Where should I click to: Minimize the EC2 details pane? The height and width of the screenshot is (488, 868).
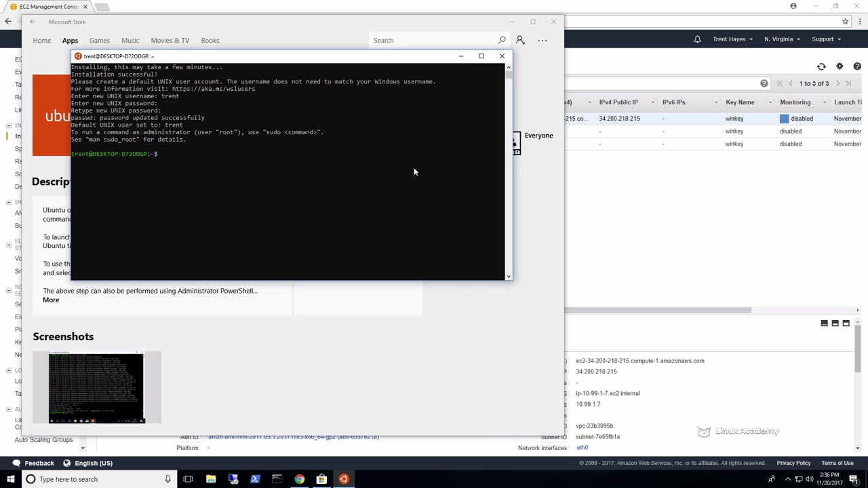825,323
